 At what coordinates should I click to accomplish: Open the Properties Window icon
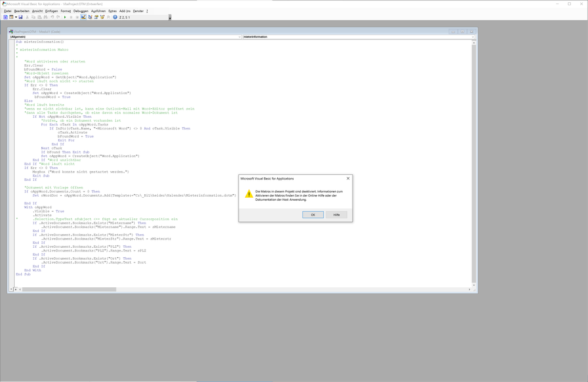click(x=96, y=17)
